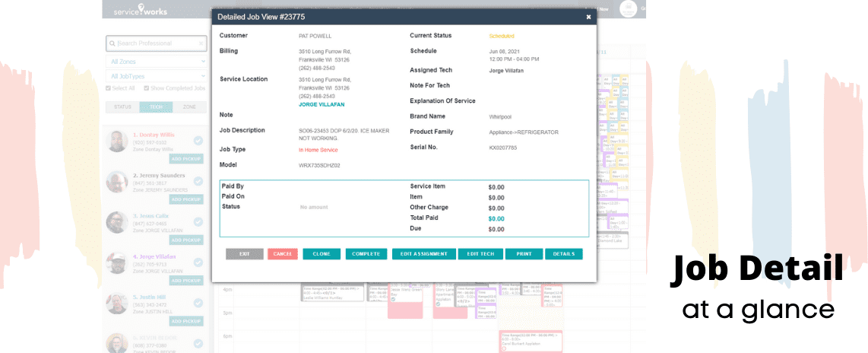Open Jeremy Saunders profile photo
This screenshot has width=868, height=353.
(x=117, y=182)
